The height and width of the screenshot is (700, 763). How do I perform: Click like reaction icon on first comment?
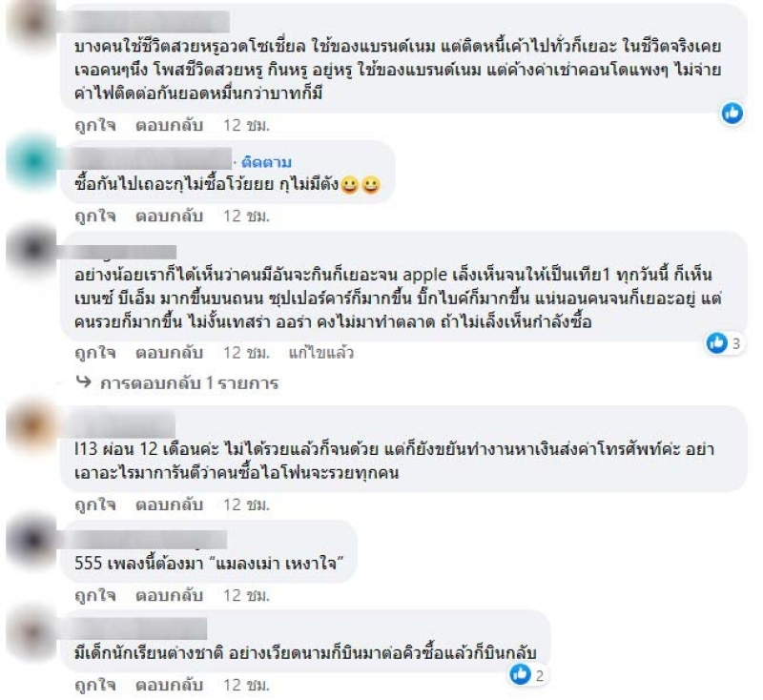point(732,113)
